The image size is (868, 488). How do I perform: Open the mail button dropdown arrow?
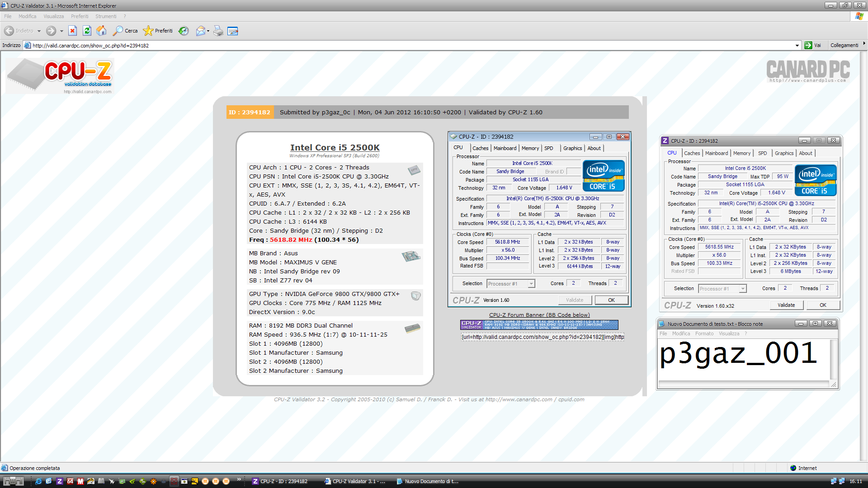coord(208,31)
